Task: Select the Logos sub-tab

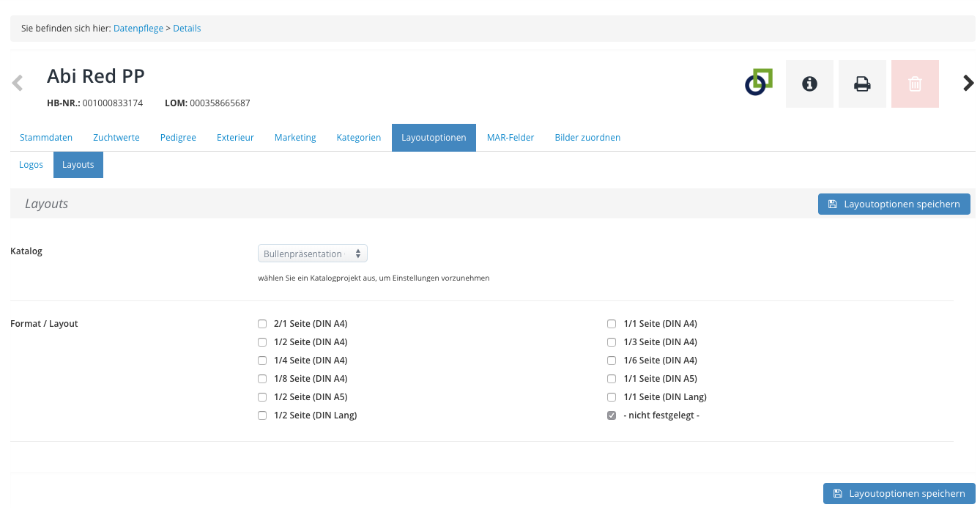Action: pyautogui.click(x=31, y=165)
